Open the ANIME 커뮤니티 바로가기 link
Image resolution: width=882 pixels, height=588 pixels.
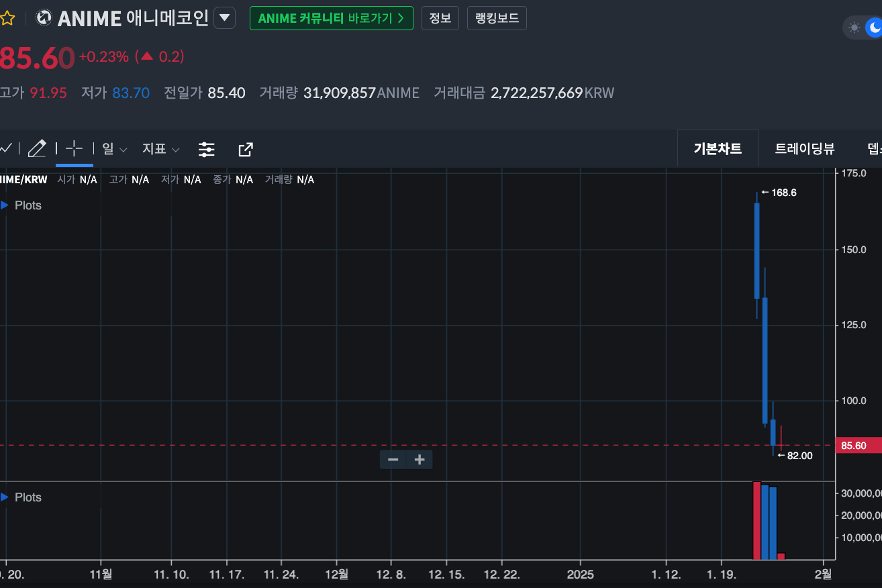click(331, 18)
